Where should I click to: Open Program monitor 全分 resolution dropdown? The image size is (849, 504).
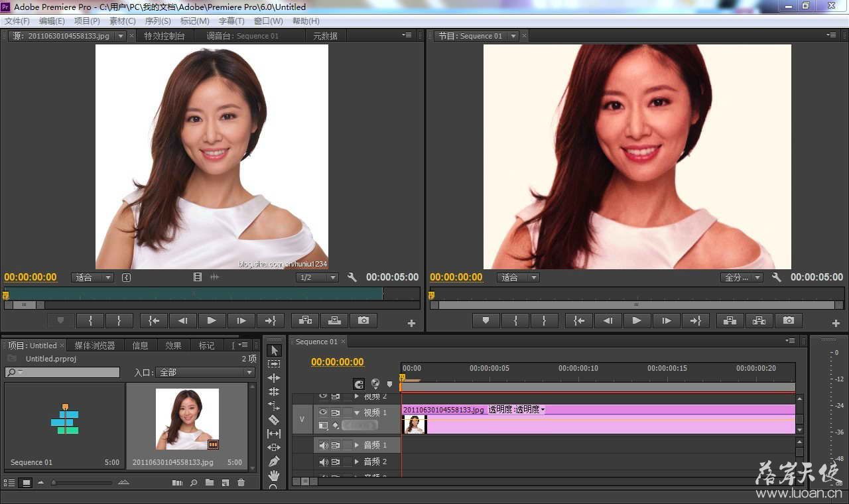tap(742, 277)
